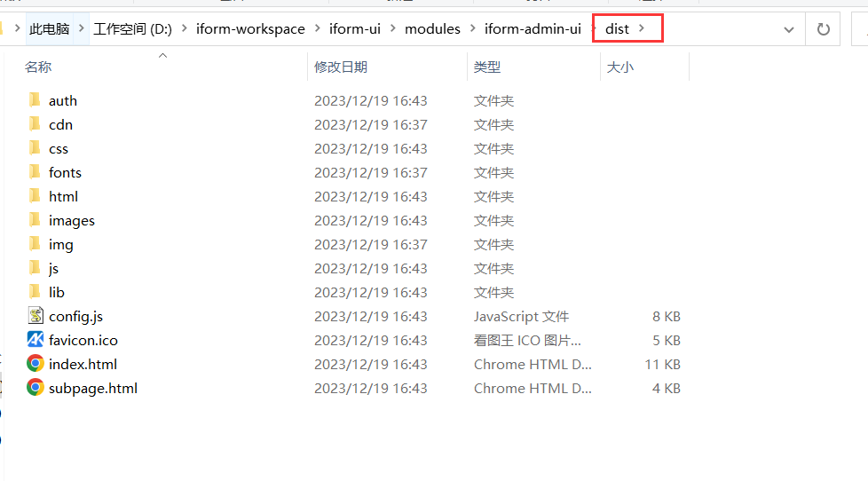This screenshot has height=481, width=868.
Task: Select the config.js script file icon
Action: 36,316
